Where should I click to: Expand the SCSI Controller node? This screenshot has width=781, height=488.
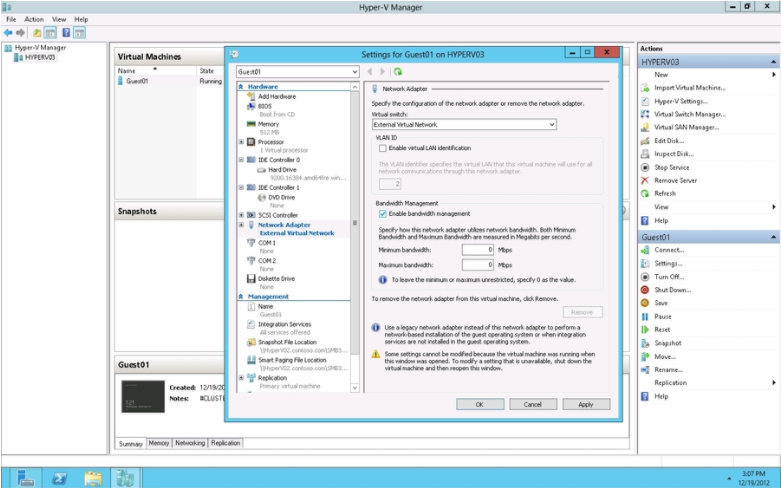coord(241,215)
